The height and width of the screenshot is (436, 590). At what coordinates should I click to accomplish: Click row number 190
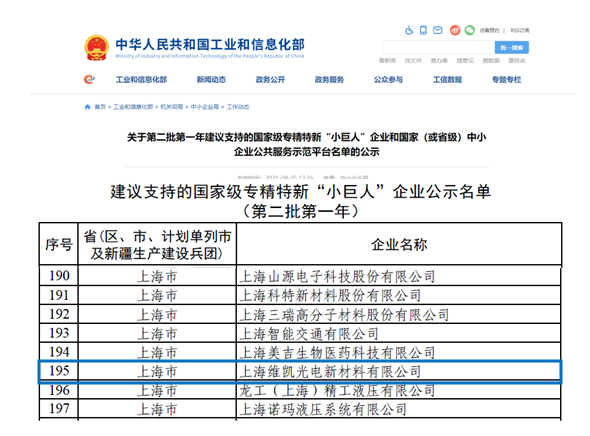pos(59,276)
